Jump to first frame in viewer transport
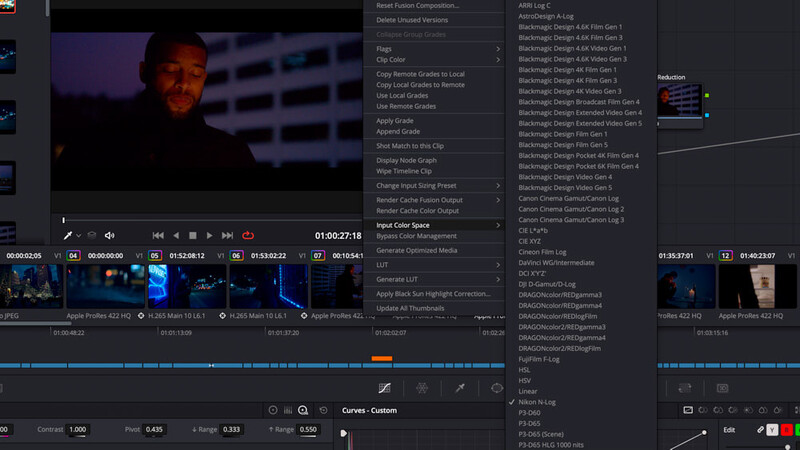This screenshot has width=800, height=450. (158, 235)
